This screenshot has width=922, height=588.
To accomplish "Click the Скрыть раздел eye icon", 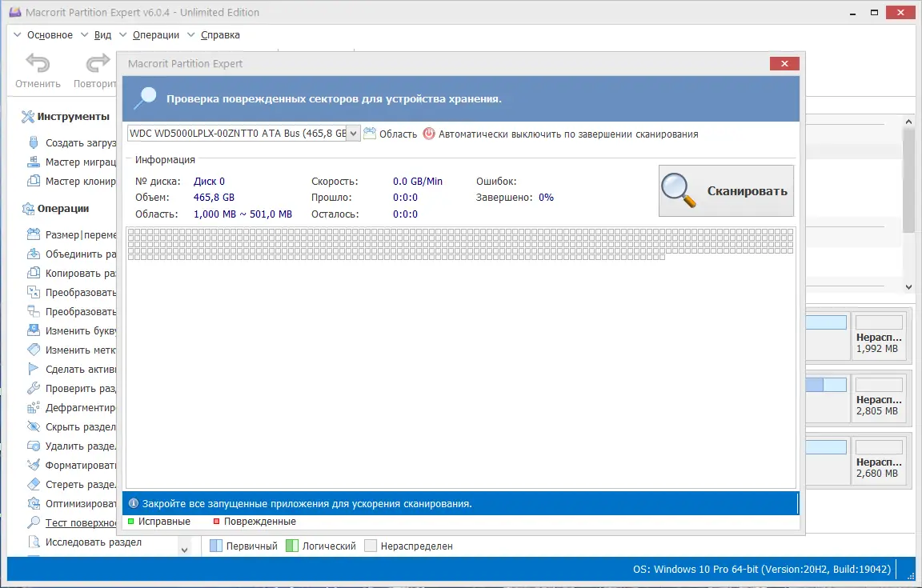I will [x=34, y=427].
